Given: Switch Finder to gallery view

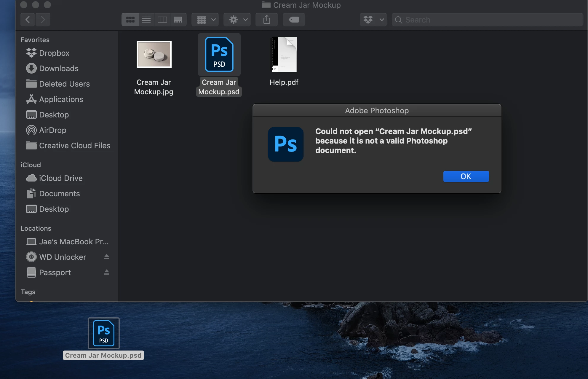Looking at the screenshot, I should [178, 20].
